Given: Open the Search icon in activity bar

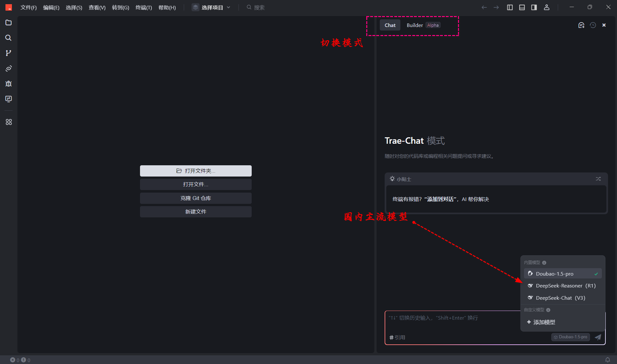Looking at the screenshot, I should pos(9,38).
